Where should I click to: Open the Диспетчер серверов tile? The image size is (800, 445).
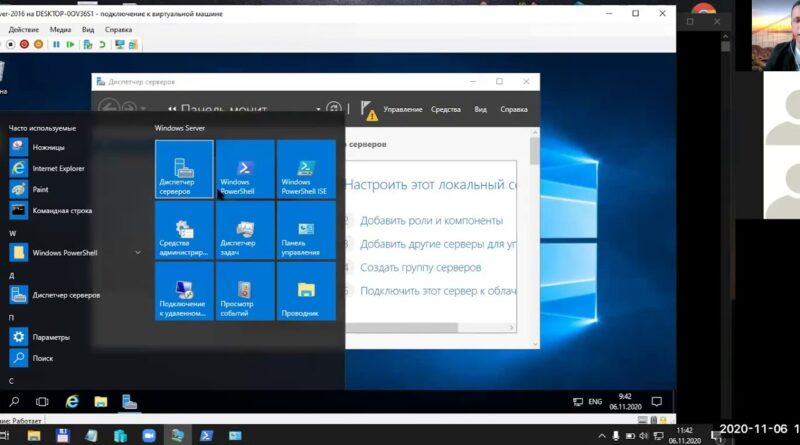point(184,169)
